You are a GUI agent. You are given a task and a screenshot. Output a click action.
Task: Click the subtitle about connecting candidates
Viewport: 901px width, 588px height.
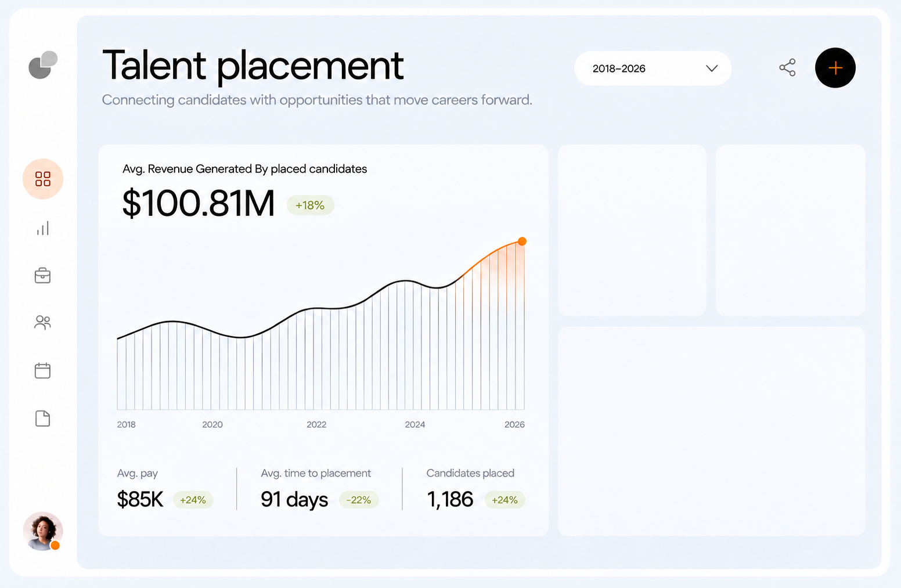317,100
